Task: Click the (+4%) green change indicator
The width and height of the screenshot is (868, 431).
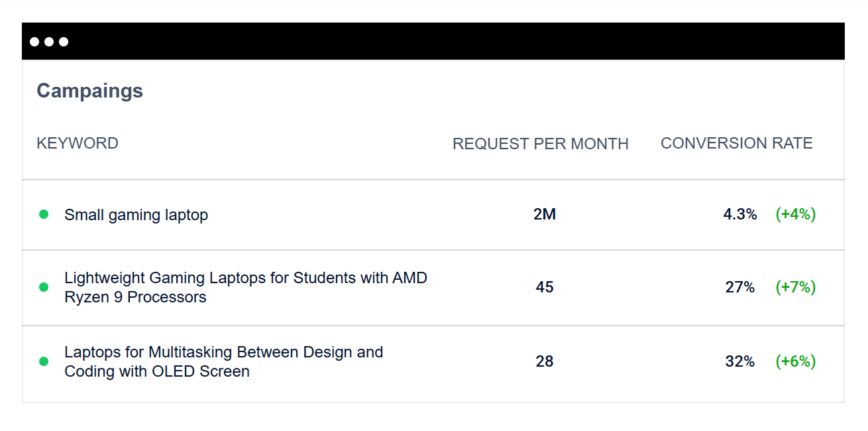Action: click(x=795, y=214)
